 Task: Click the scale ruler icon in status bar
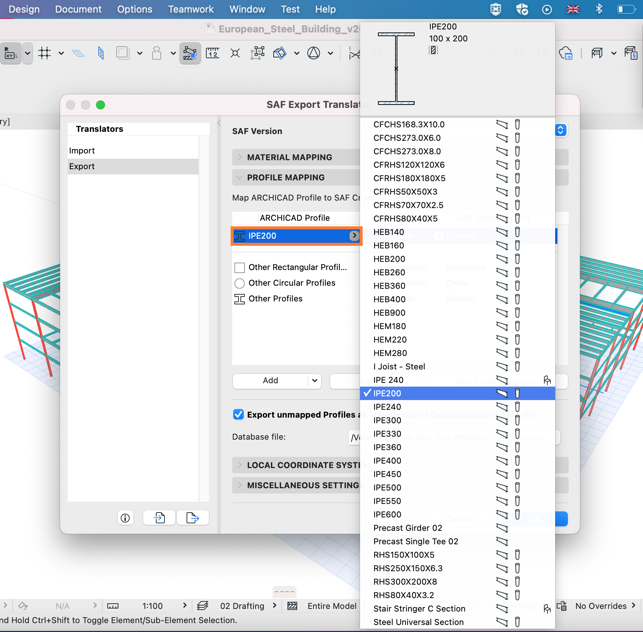point(113,606)
